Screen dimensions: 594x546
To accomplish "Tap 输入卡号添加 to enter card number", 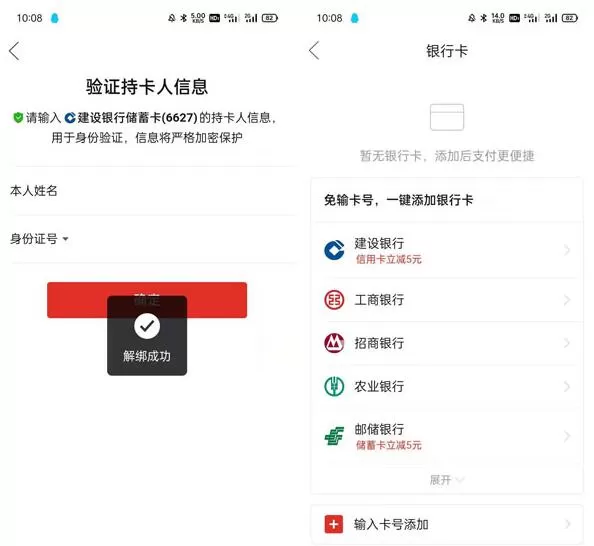I will tap(447, 524).
